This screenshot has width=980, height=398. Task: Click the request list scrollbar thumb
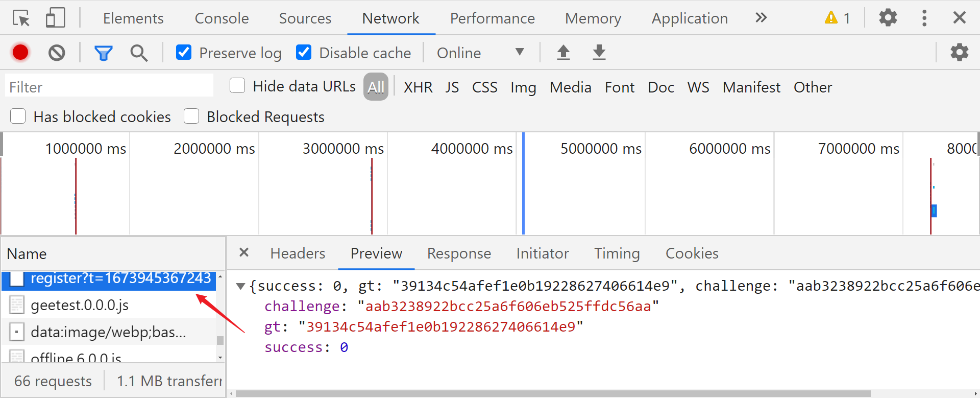coord(220,340)
